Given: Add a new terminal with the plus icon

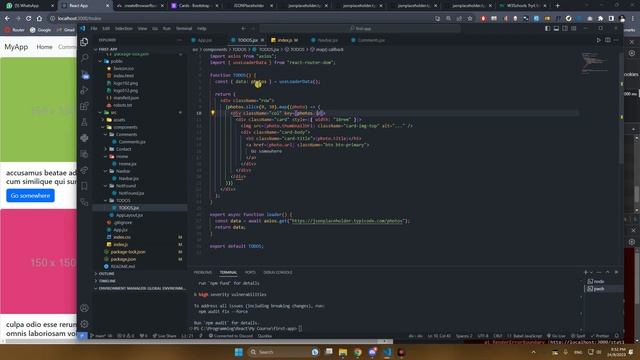Looking at the screenshot, I should pos(585,272).
